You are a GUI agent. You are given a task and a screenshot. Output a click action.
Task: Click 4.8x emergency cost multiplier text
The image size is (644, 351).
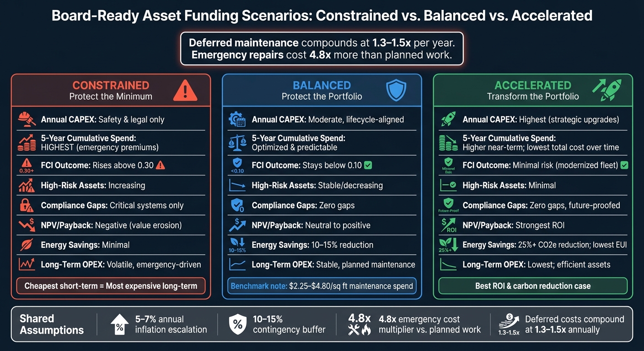429,324
